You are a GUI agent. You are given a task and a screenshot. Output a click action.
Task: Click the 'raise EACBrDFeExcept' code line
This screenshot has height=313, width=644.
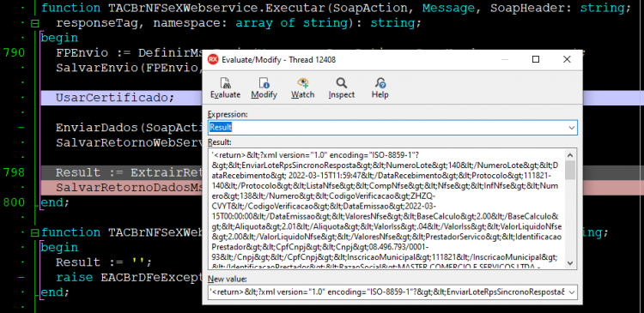click(x=130, y=277)
